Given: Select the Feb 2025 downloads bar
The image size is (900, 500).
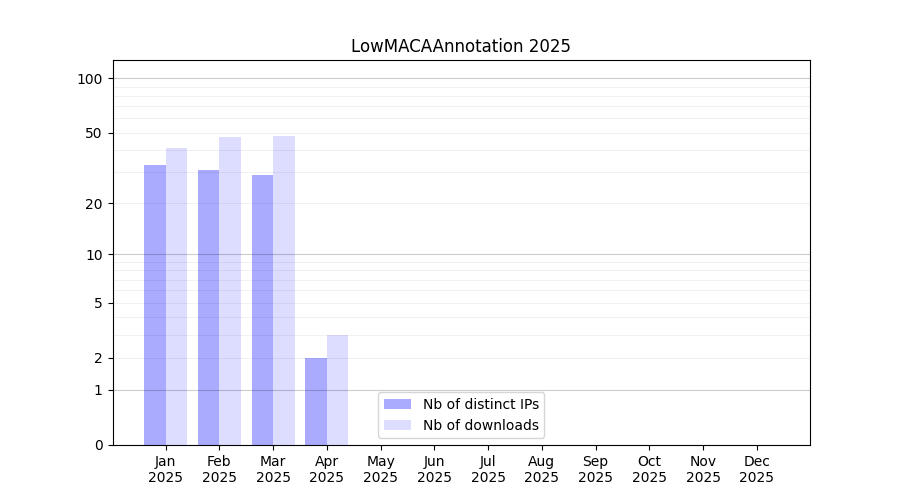Looking at the screenshot, I should pos(230,291).
